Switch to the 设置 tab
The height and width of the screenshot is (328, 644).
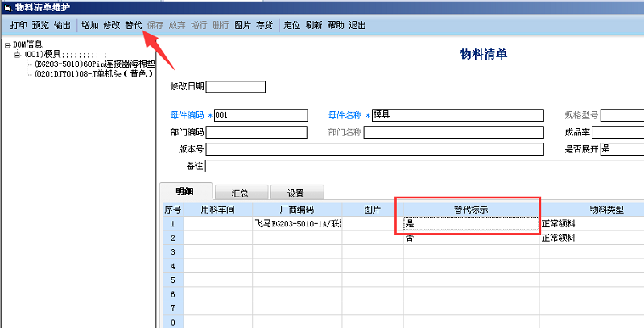297,193
